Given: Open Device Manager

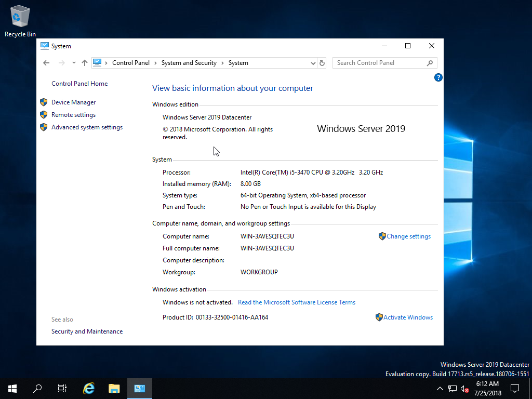Looking at the screenshot, I should 73,102.
